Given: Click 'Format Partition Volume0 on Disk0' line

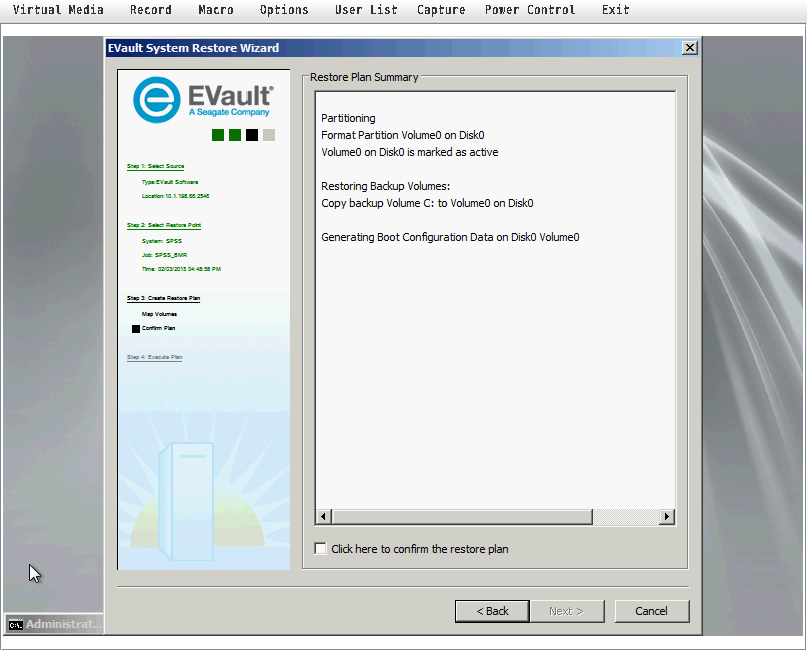Looking at the screenshot, I should (403, 135).
